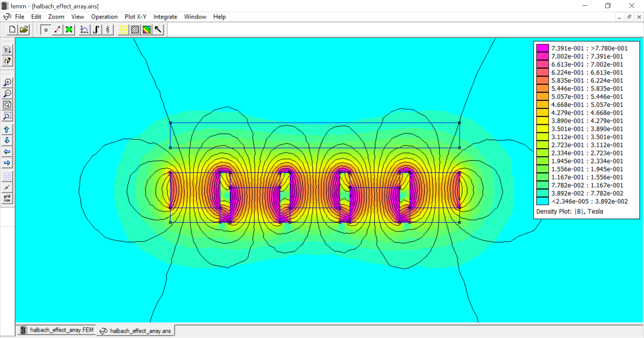Click the cyan bottom legend swatch
Image resolution: width=644 pixels, height=338 pixels.
point(542,201)
